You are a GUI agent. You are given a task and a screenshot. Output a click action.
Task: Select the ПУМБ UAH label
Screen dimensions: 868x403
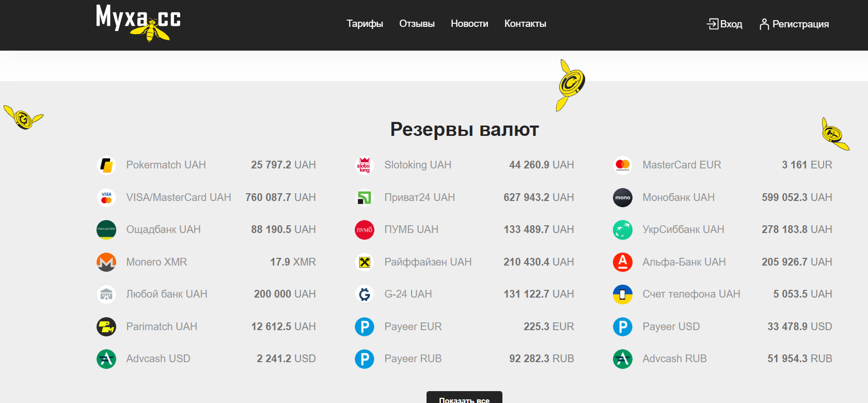point(412,229)
